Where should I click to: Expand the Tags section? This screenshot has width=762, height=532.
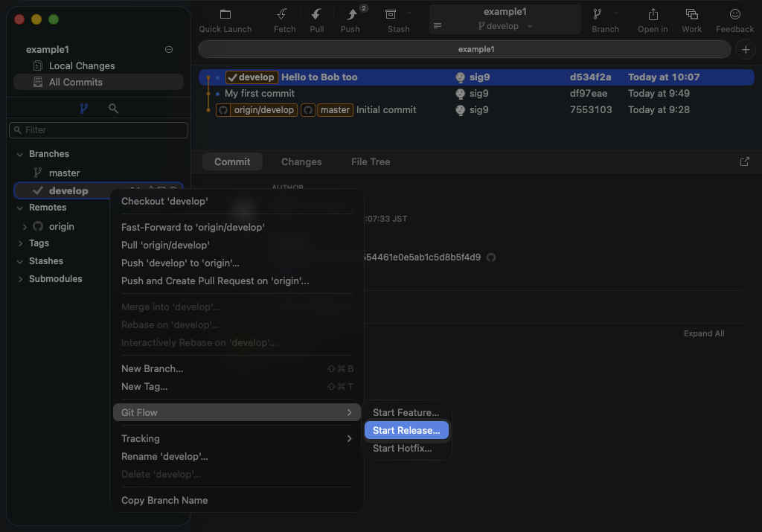click(20, 243)
